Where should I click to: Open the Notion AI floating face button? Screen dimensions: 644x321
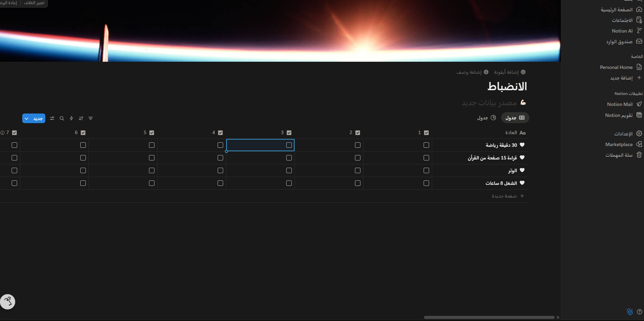pos(8,302)
